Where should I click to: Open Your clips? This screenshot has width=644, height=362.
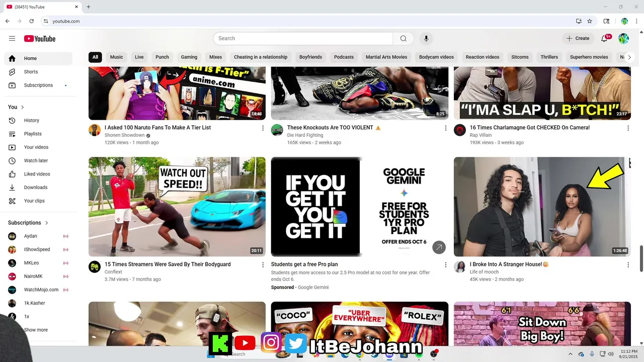pos(38,201)
